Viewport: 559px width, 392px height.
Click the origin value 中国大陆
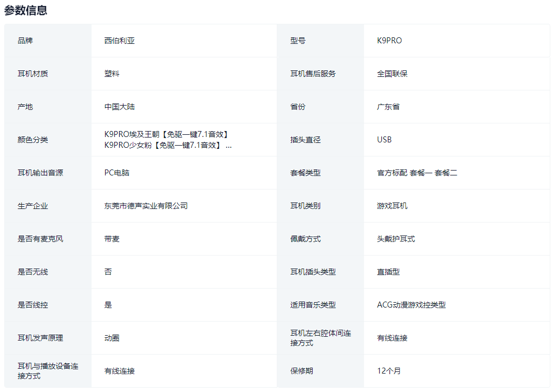point(119,107)
